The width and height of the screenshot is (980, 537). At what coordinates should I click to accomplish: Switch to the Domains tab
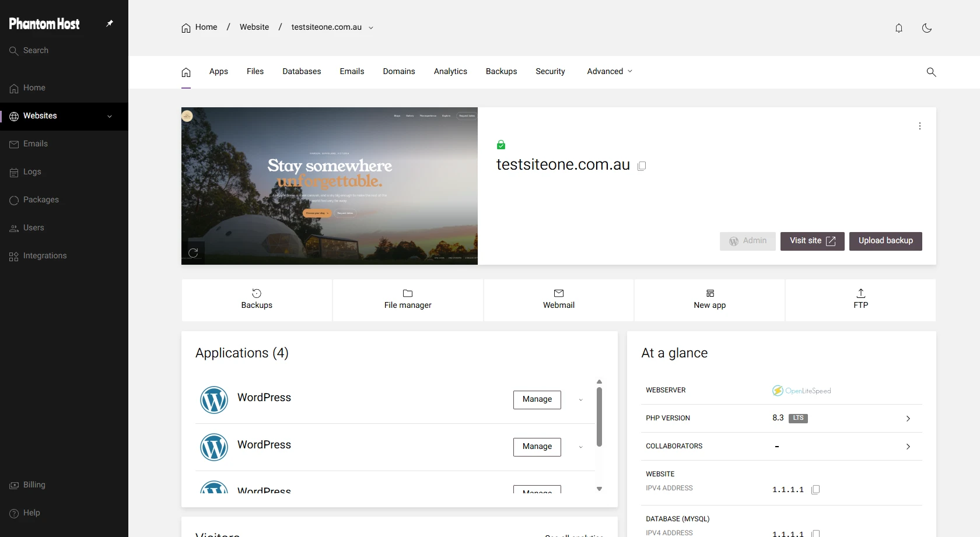399,72
